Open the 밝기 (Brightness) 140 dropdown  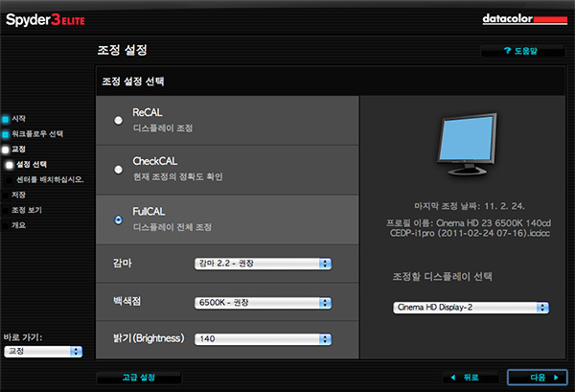(263, 338)
